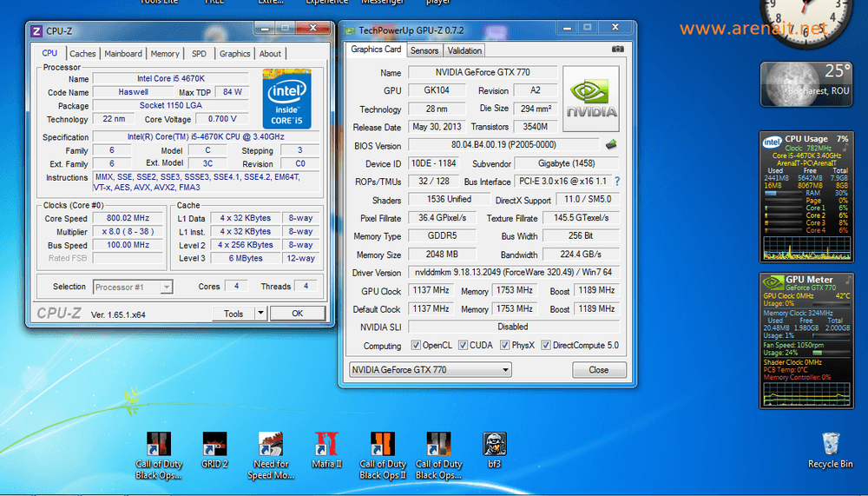Screen dimensions: 868x496
Task: Open Need for Speed desktop shortcut
Action: point(271,446)
